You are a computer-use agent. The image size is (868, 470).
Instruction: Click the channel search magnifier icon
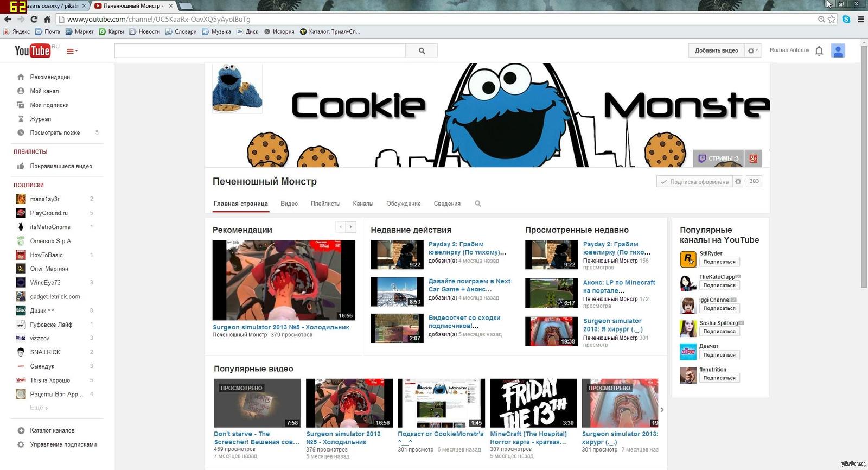(478, 204)
